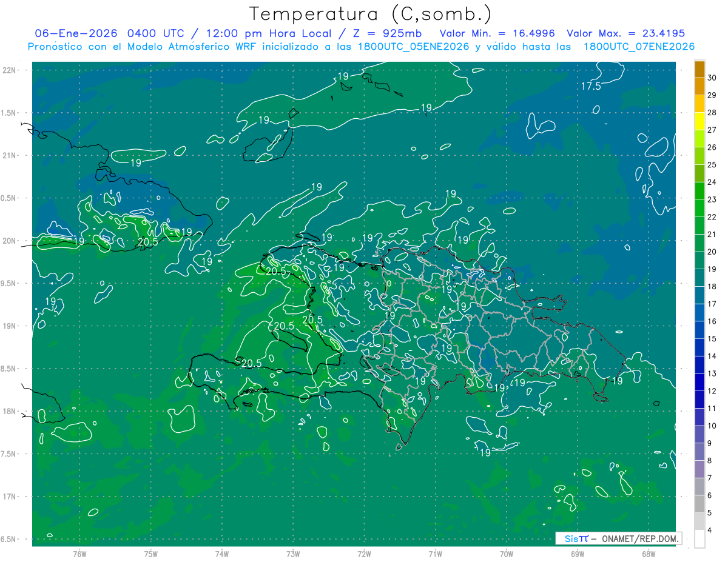Screen dimensions: 728x562
Task: Click the '75W' longitude axis label
Action: coord(151,554)
